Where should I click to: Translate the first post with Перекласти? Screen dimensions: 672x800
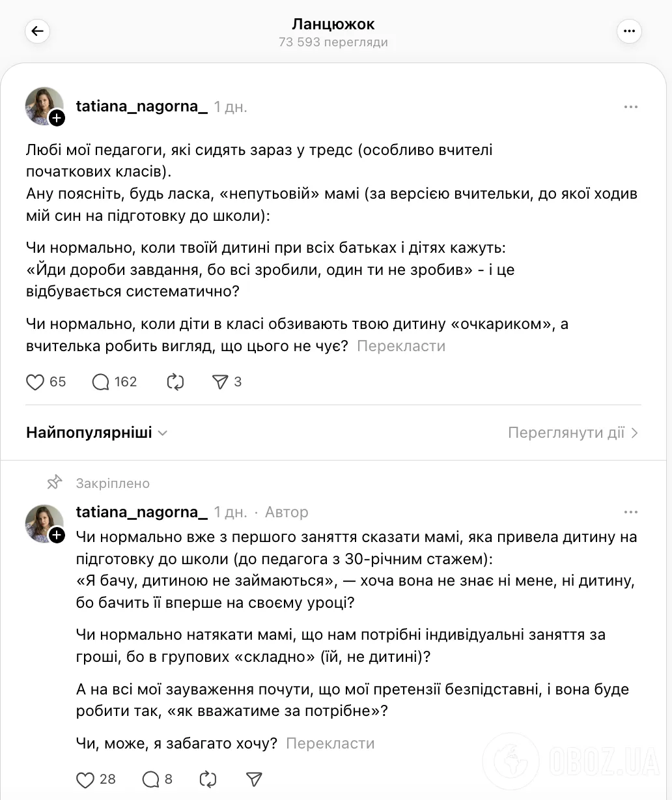point(400,346)
